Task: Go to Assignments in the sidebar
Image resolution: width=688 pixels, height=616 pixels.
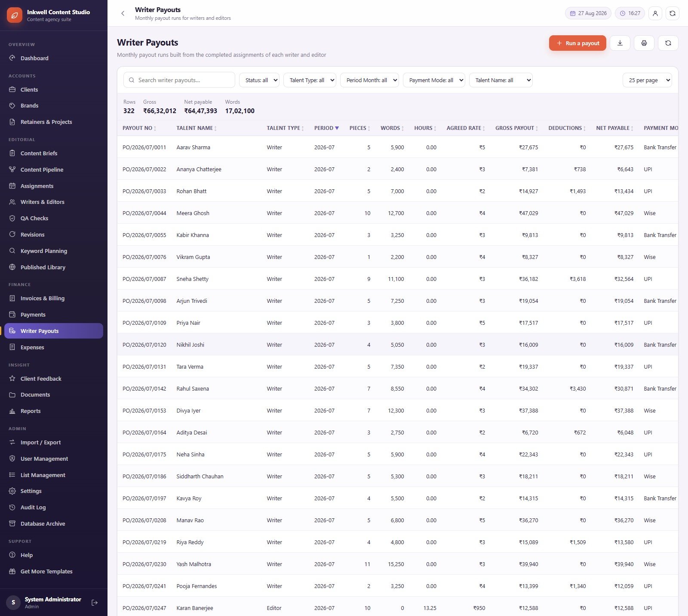Action: click(54, 186)
